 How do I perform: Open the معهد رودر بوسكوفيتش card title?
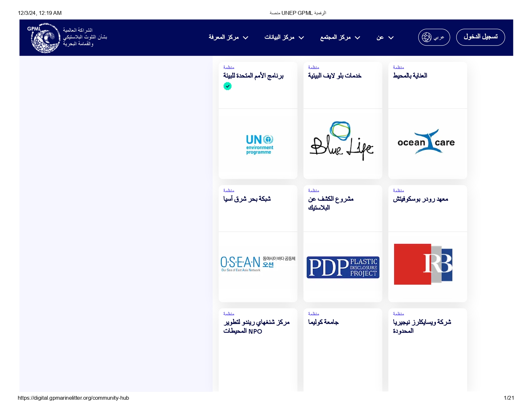pos(420,199)
